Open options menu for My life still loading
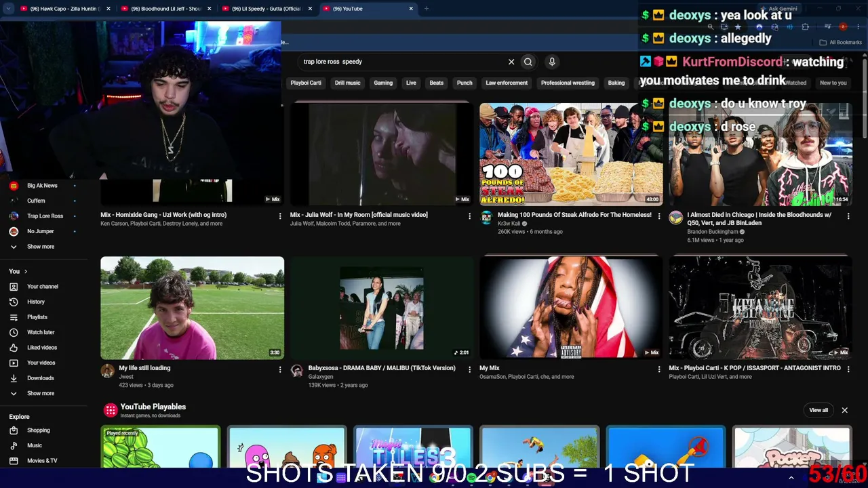 [x=280, y=369]
